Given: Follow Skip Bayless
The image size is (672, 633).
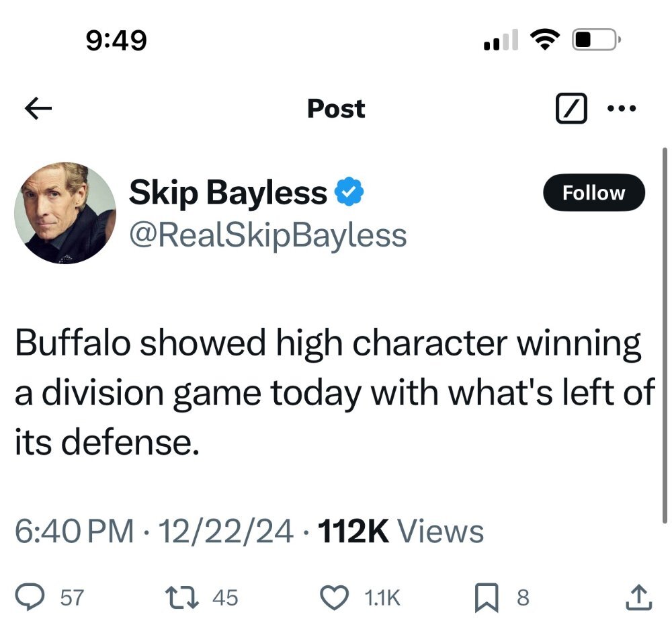Looking at the screenshot, I should pyautogui.click(x=593, y=192).
